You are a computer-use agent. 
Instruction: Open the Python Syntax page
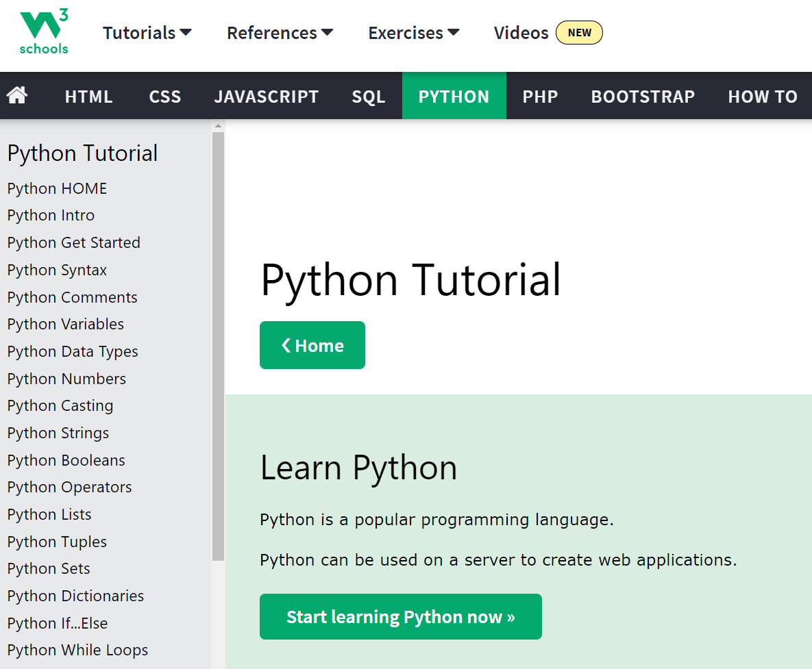[57, 270]
